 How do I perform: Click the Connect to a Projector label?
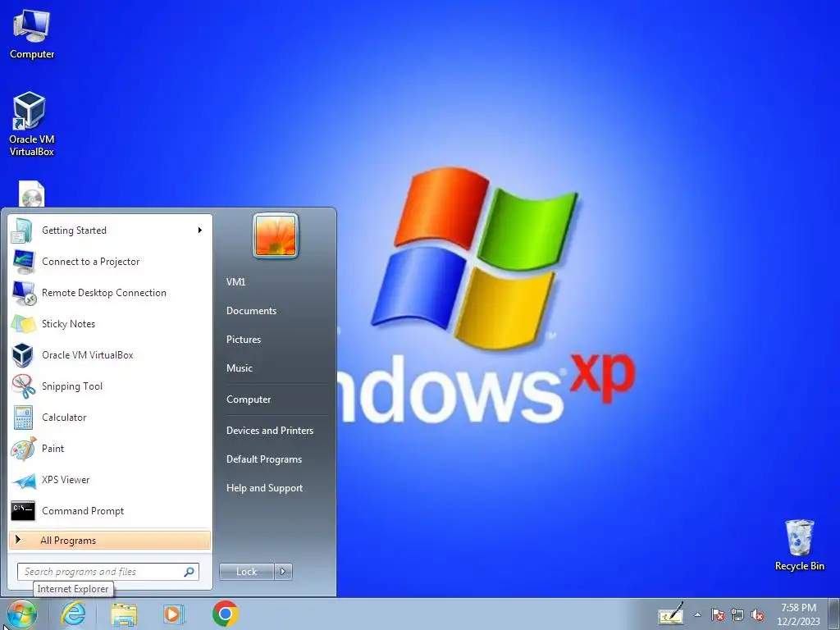coord(90,262)
